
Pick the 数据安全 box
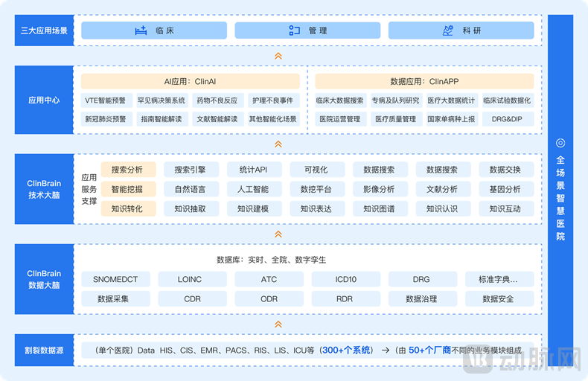(x=499, y=298)
